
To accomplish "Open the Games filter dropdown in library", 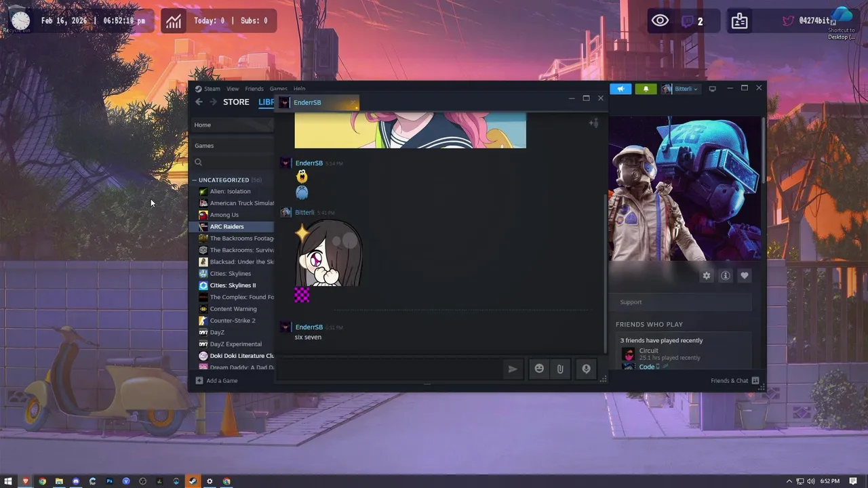I will 231,146.
